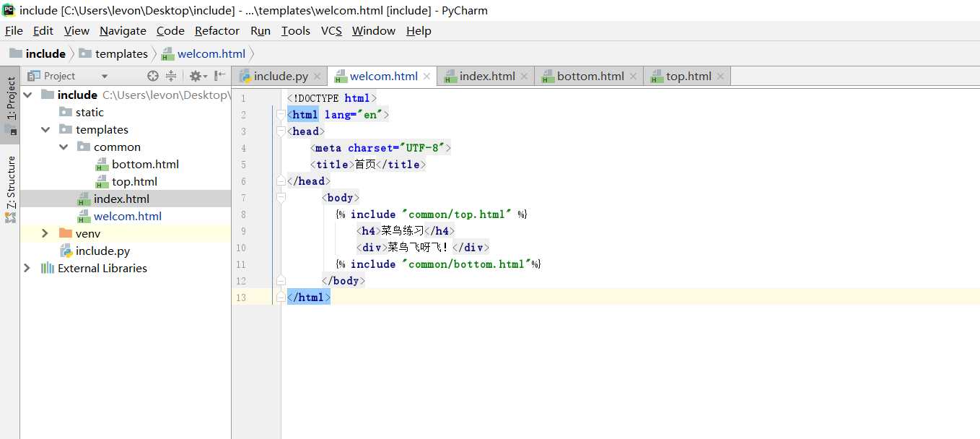Click the 1: Project side tab
980x439 pixels.
click(10, 105)
